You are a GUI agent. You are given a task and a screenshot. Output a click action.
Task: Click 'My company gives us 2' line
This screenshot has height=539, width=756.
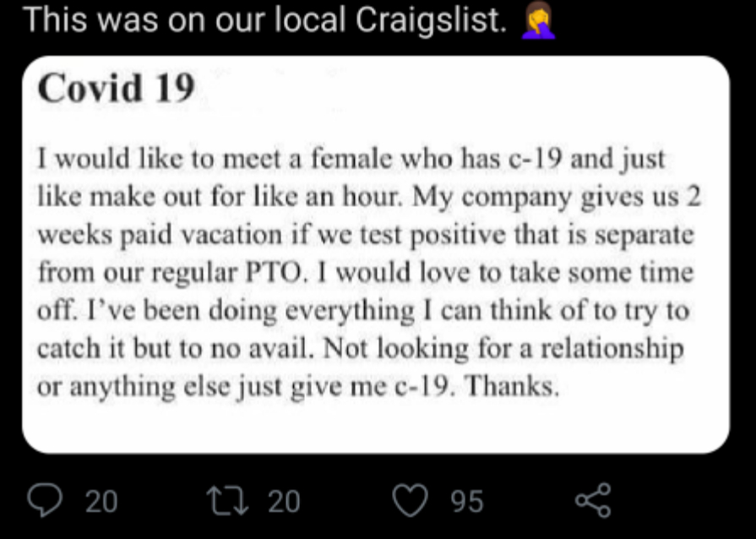(557, 197)
